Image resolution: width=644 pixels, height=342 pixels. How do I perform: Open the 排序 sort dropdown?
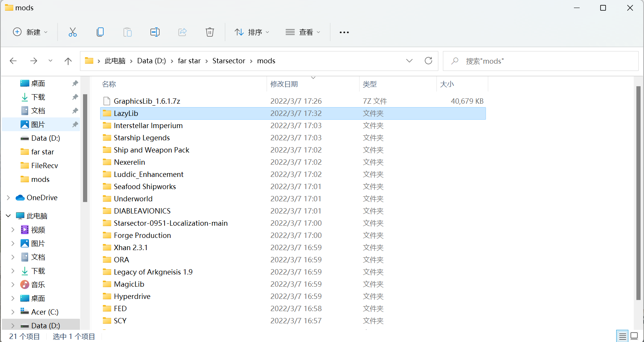coord(252,32)
